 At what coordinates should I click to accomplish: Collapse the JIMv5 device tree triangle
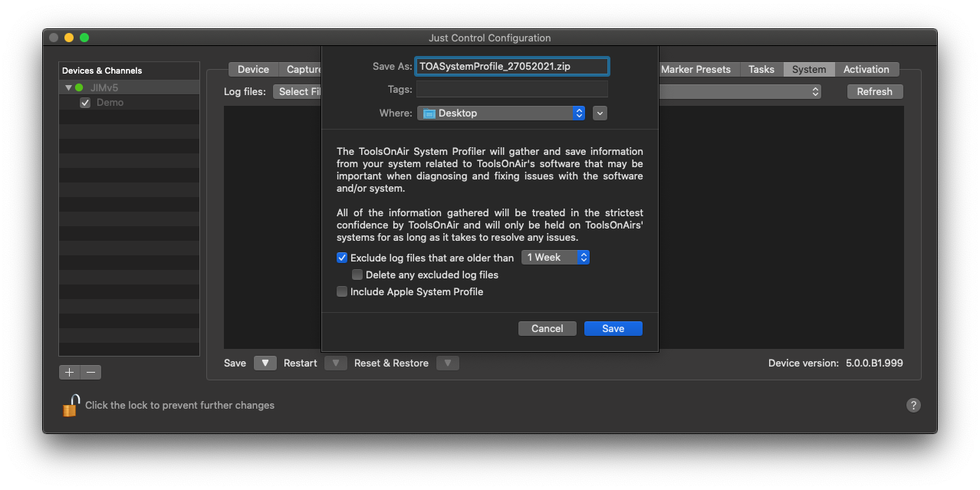(68, 87)
